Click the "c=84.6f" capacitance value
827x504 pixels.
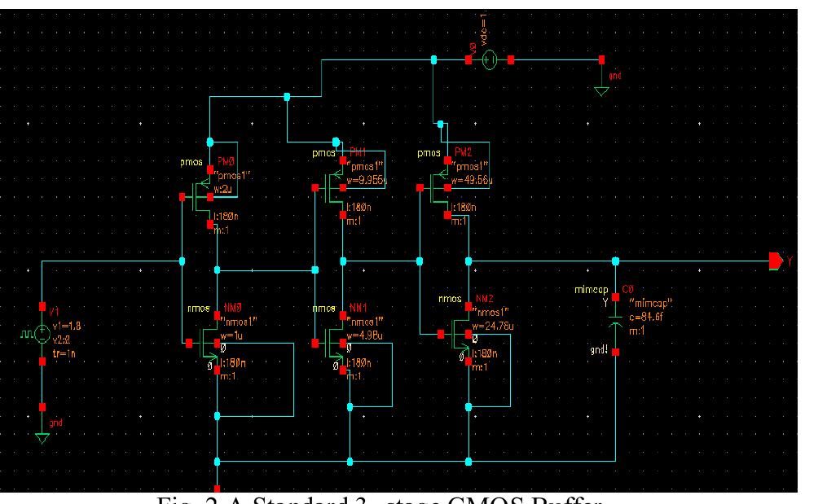(646, 318)
